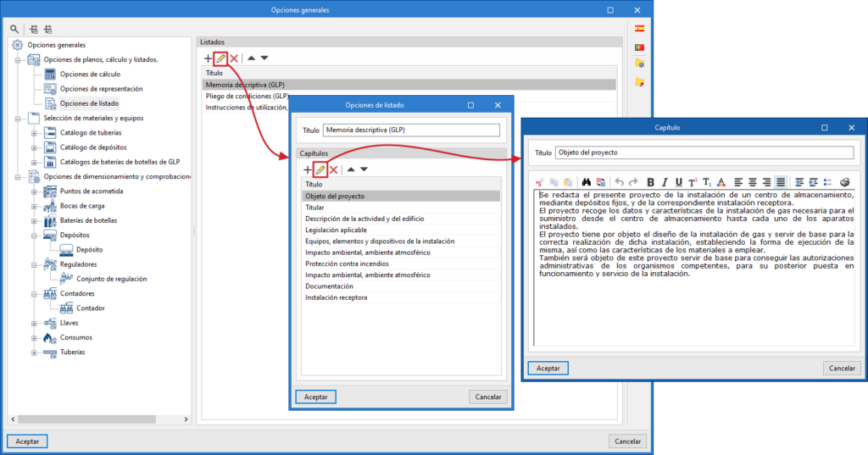The image size is (868, 455).
Task: Select Consumos tree item
Action: click(x=75, y=338)
